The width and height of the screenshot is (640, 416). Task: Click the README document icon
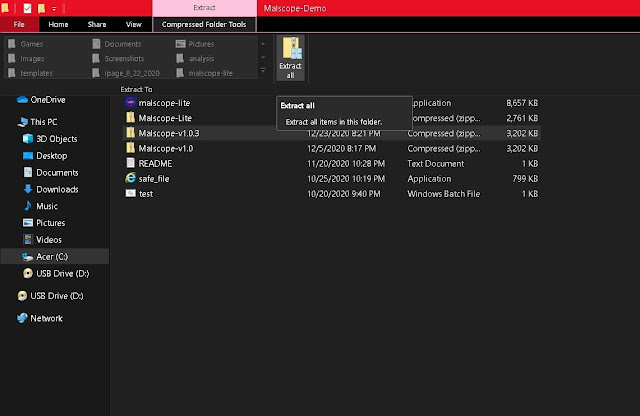pyautogui.click(x=131, y=163)
